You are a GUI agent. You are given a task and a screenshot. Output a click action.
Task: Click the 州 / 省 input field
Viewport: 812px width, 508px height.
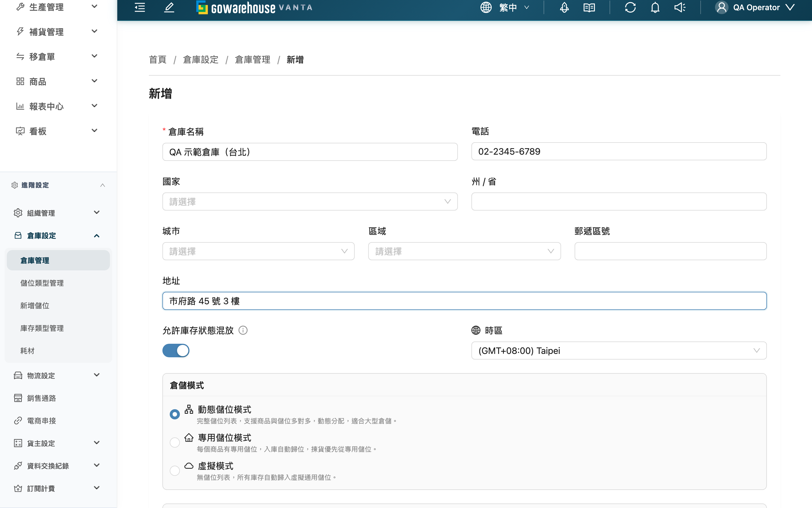pyautogui.click(x=619, y=202)
